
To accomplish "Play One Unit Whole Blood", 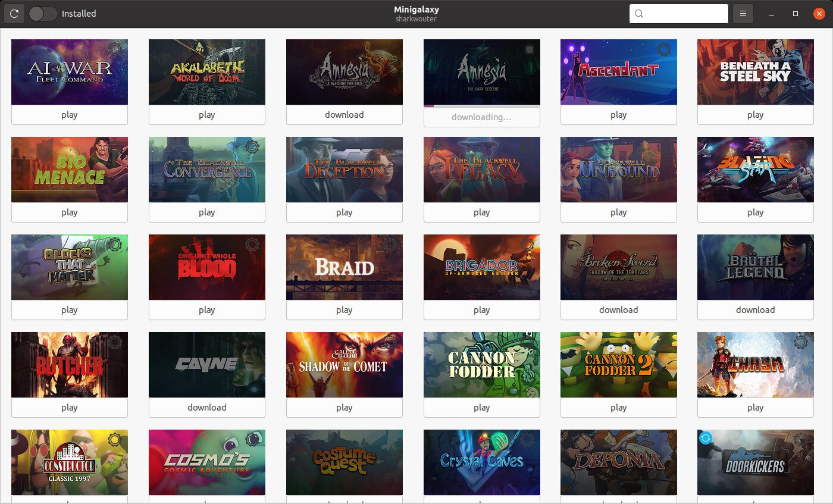I will click(207, 310).
